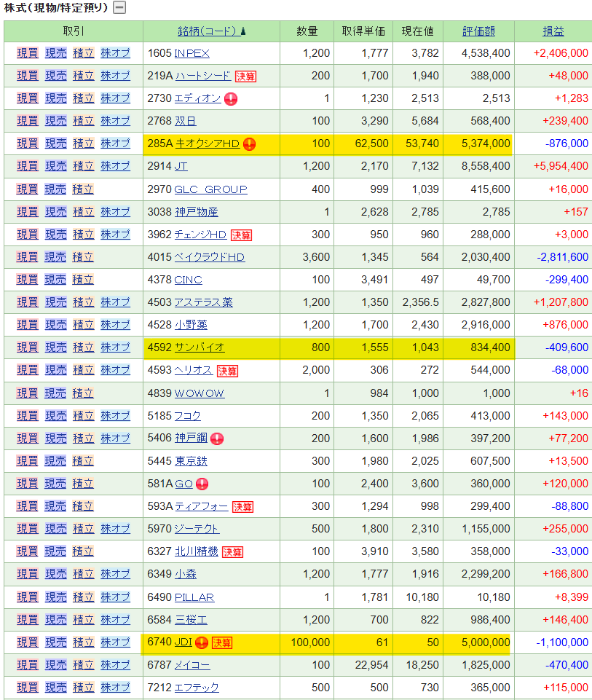Click 現買 in the JT row
Image resolution: width=592 pixels, height=700 pixels.
click(28, 166)
